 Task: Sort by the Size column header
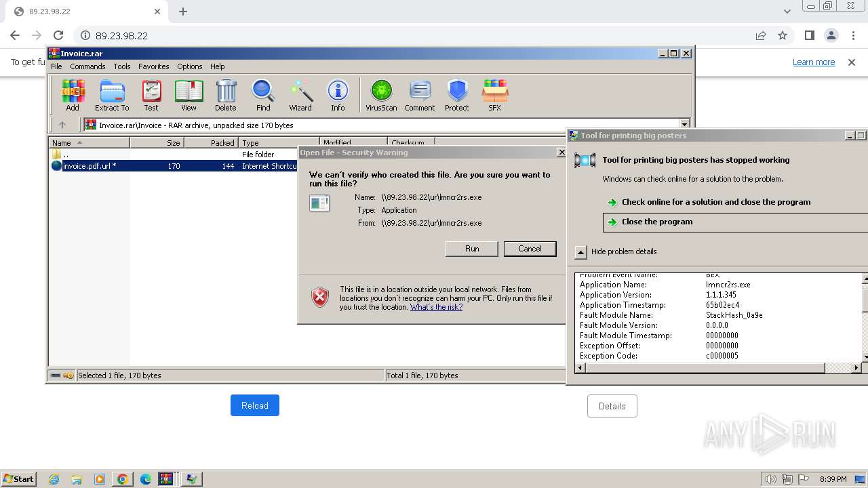point(157,143)
